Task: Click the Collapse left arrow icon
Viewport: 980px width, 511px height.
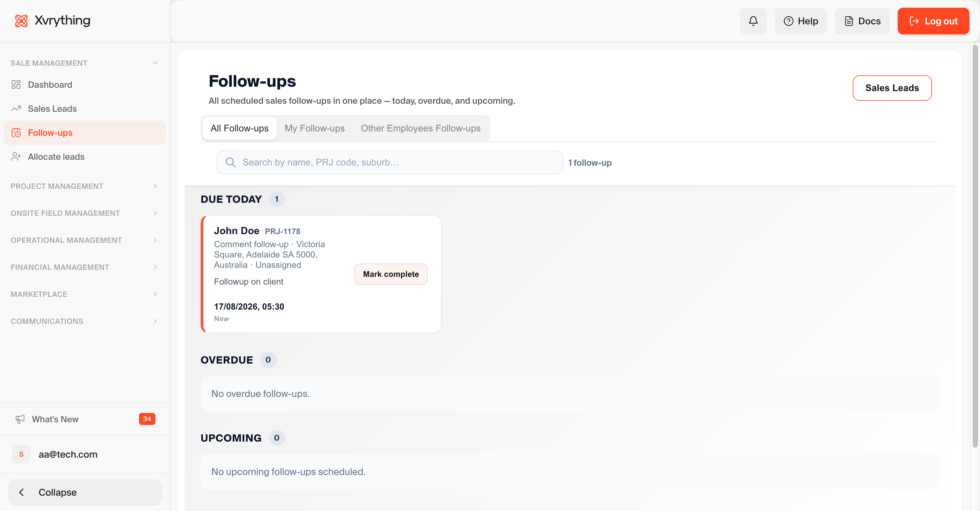Action: point(22,492)
